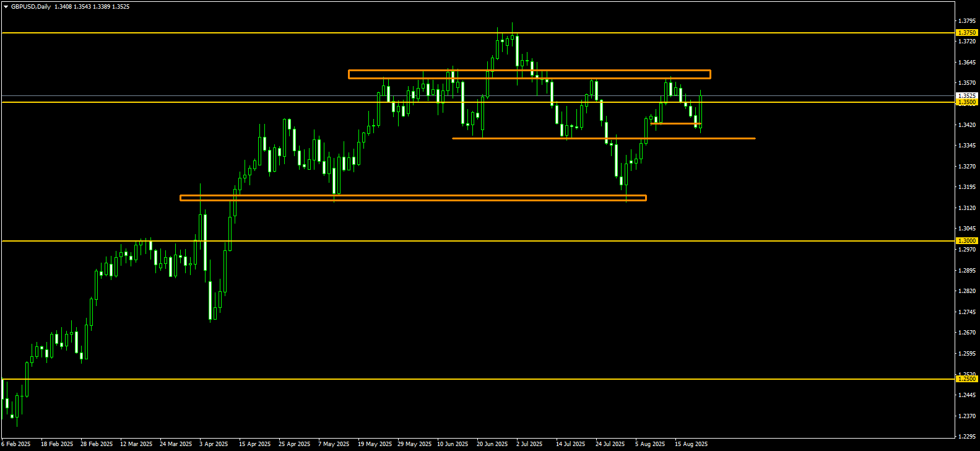This screenshot has height=451, width=980.
Task: Pick the '12 Mar 2025' date label
Action: (x=136, y=444)
